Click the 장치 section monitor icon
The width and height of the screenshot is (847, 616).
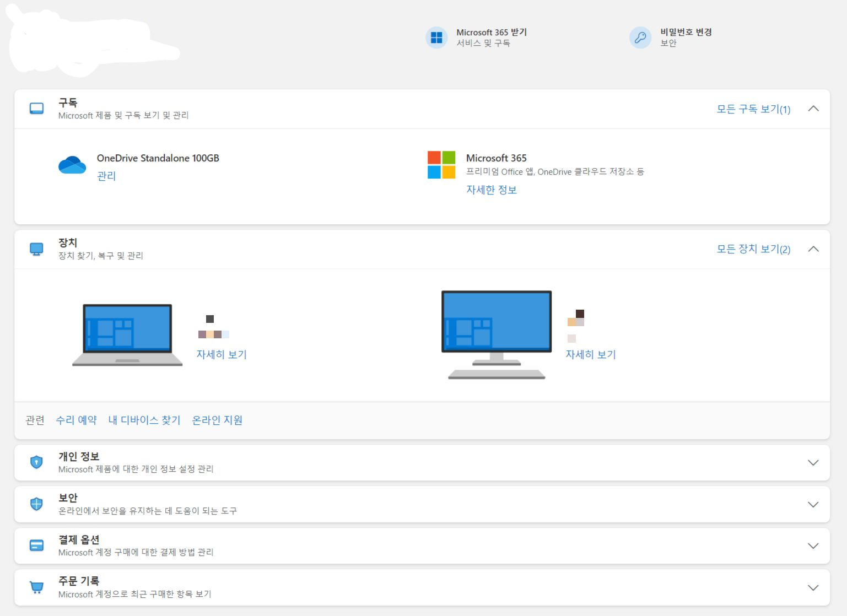pos(36,249)
